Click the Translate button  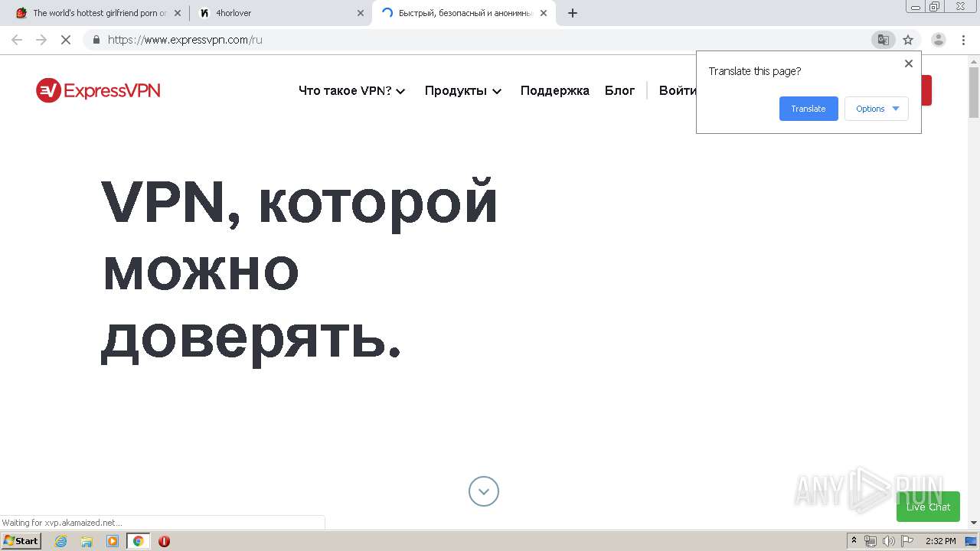click(808, 109)
